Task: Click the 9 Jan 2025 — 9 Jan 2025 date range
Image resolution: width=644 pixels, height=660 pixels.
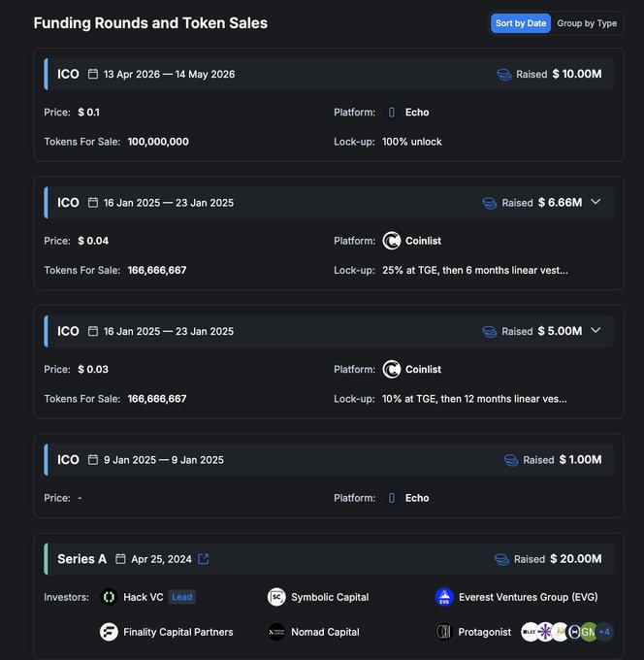Action: point(164,460)
